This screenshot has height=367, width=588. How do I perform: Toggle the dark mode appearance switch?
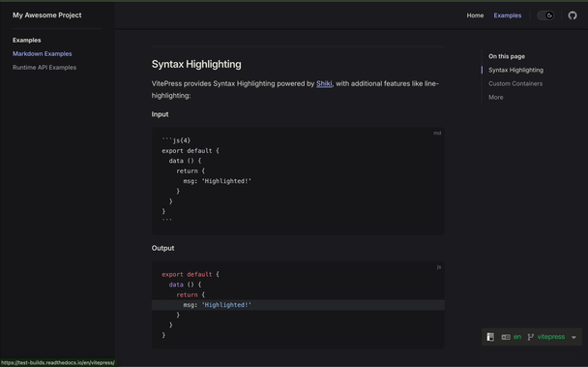pyautogui.click(x=545, y=15)
